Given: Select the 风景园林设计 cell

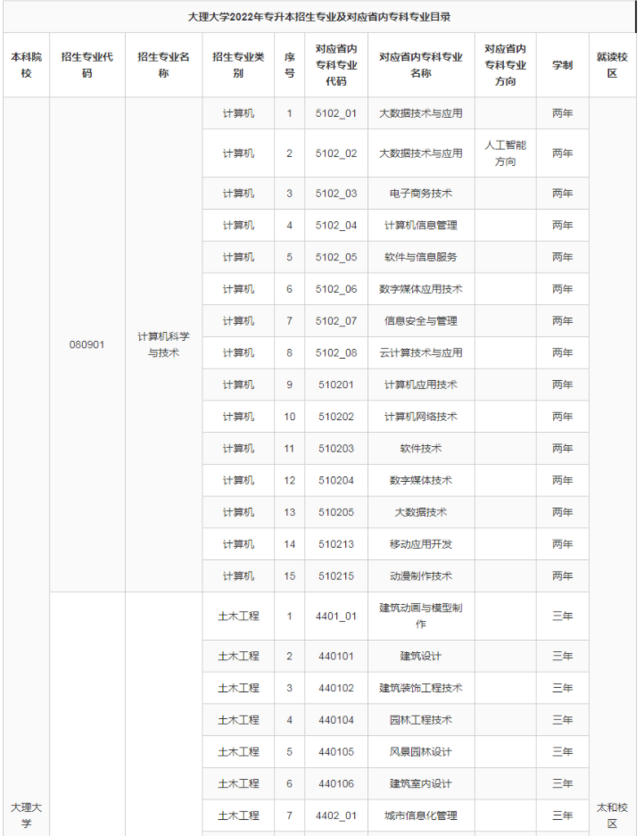Looking at the screenshot, I should tap(421, 752).
